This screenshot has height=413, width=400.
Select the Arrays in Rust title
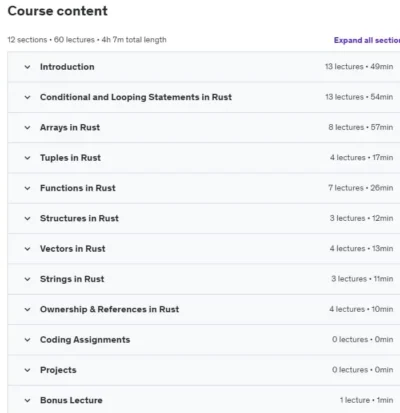[x=70, y=127]
